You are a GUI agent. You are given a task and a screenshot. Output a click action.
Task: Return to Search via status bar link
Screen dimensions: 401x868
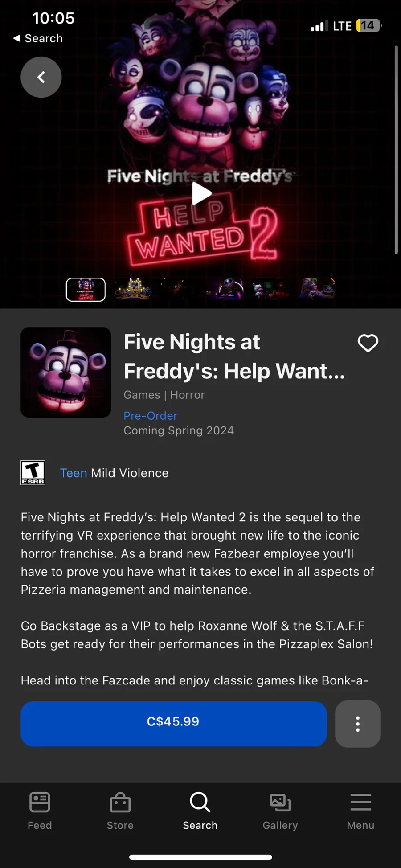tap(38, 38)
